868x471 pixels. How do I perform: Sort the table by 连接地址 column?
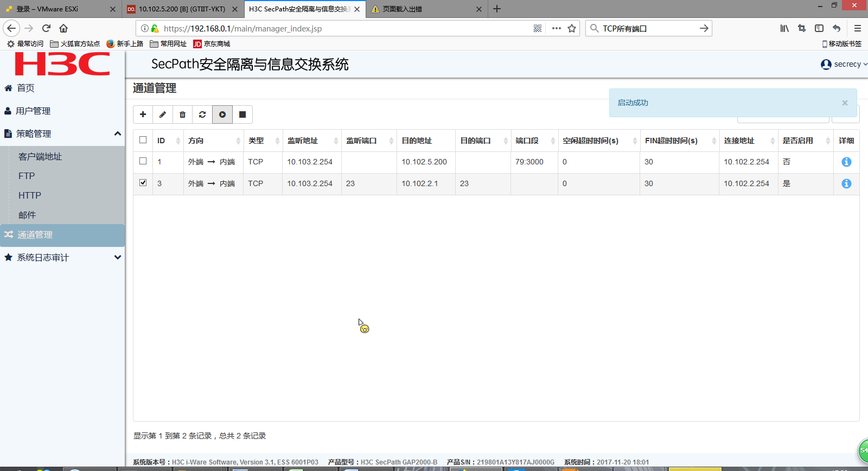tap(749, 141)
